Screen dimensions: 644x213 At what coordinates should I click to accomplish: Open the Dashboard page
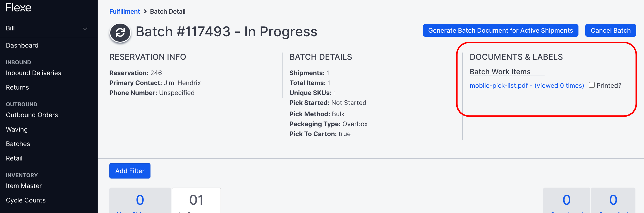point(22,45)
